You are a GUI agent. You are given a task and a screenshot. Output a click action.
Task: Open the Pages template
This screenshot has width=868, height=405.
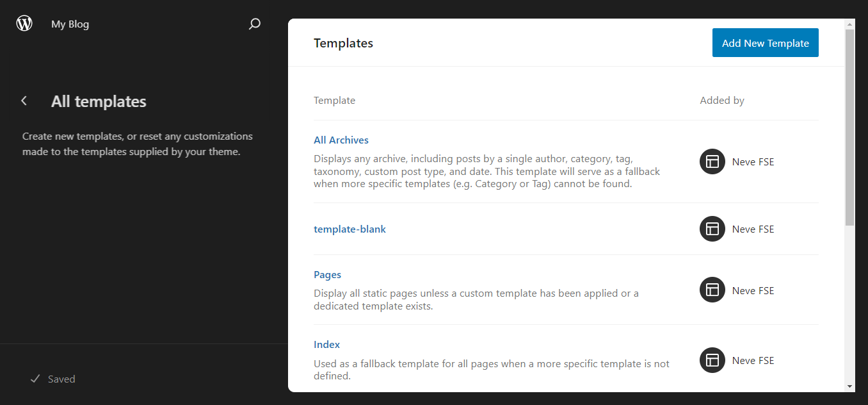tap(327, 274)
